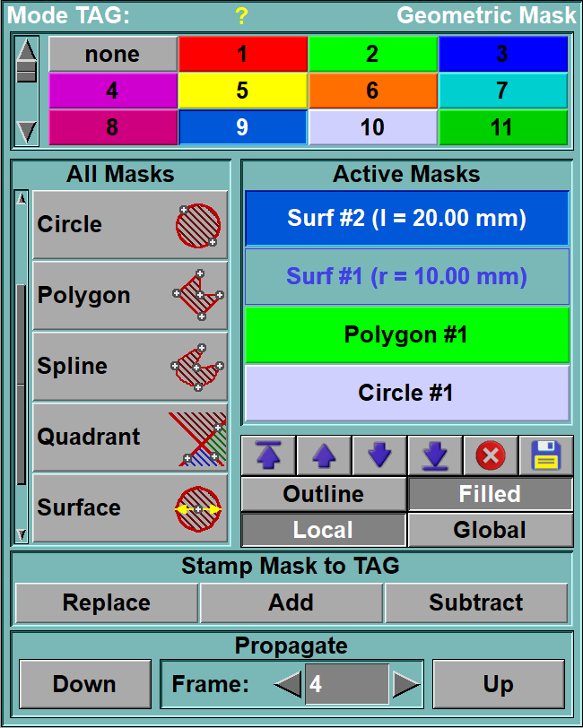This screenshot has height=728, width=583.
Task: Select blue TAG 9
Action: pyautogui.click(x=243, y=127)
